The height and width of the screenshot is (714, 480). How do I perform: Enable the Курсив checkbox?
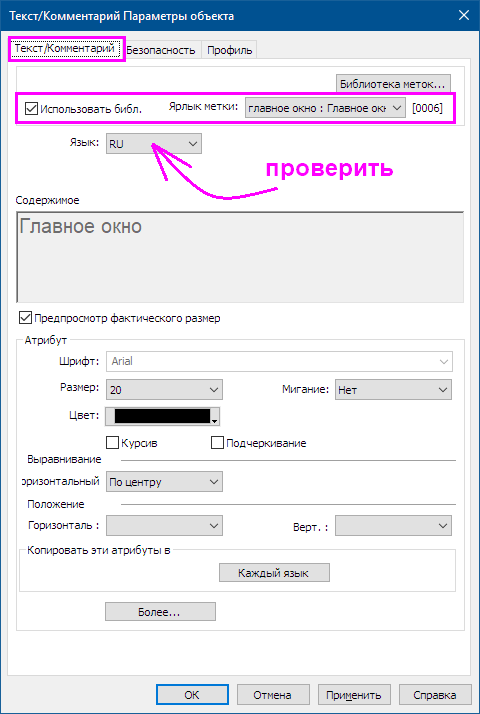pos(112,443)
